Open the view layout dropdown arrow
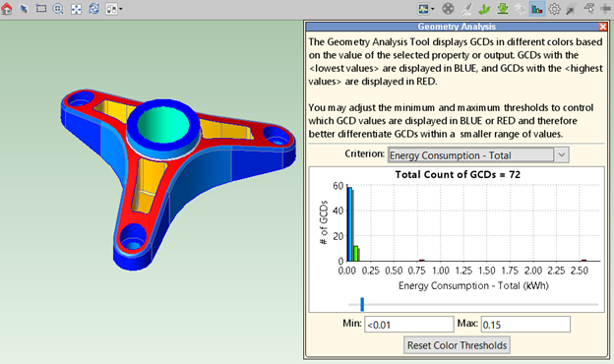Image resolution: width=614 pixels, height=364 pixels. 121,9
